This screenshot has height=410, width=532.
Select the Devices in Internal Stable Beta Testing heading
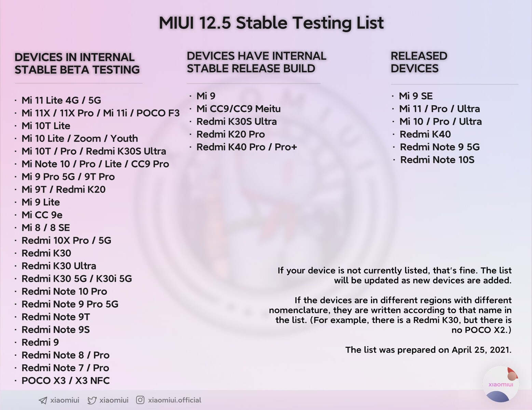tap(77, 63)
